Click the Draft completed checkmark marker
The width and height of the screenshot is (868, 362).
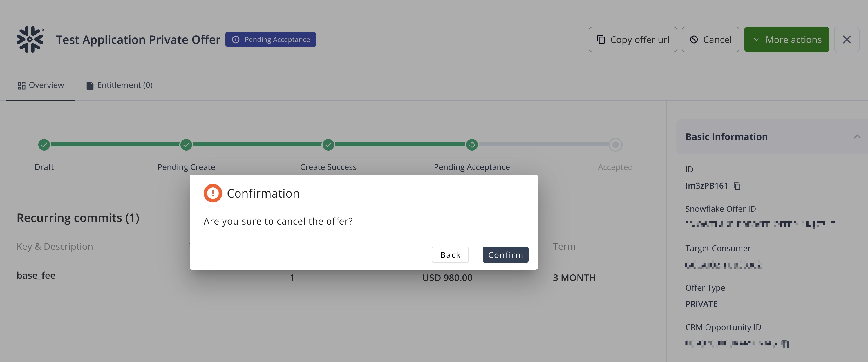coord(44,144)
